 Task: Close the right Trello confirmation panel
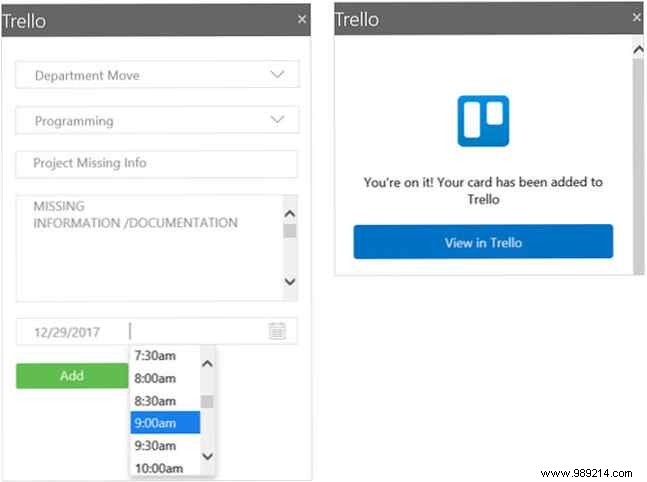[637, 17]
